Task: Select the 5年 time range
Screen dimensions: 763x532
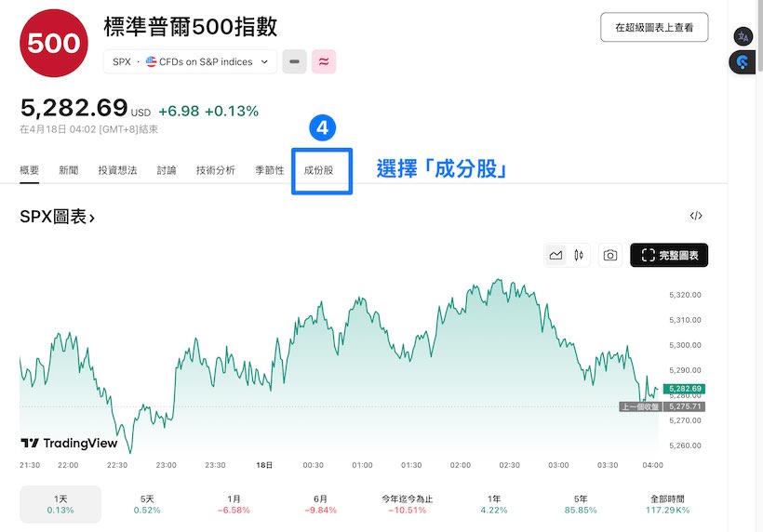Action: [581, 504]
